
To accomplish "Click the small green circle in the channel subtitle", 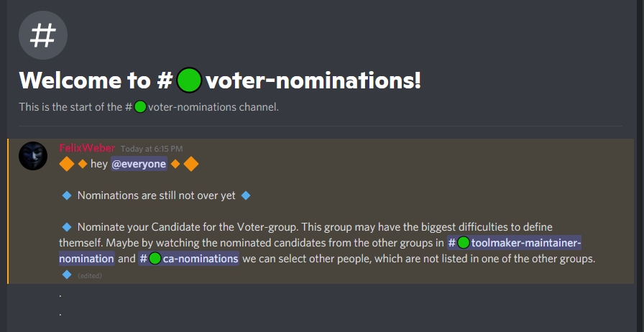I will click(x=140, y=108).
